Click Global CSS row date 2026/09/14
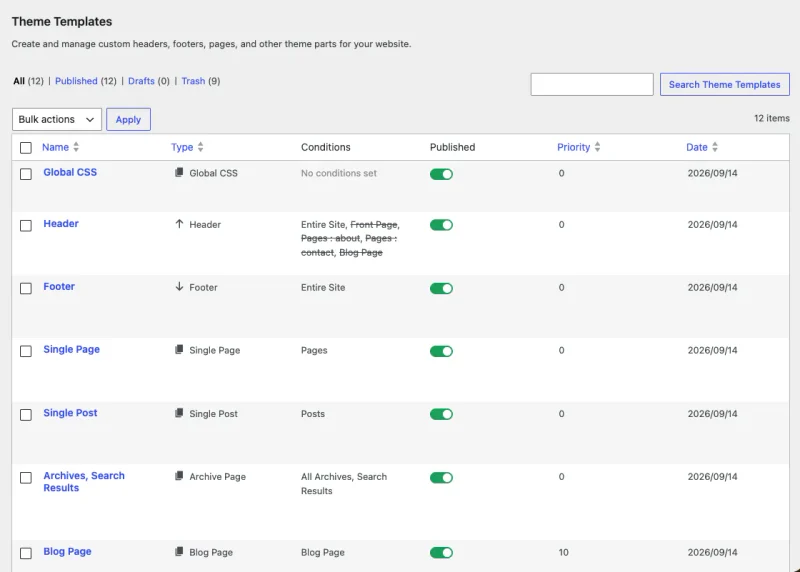Viewport: 800px width, 572px height. point(712,173)
